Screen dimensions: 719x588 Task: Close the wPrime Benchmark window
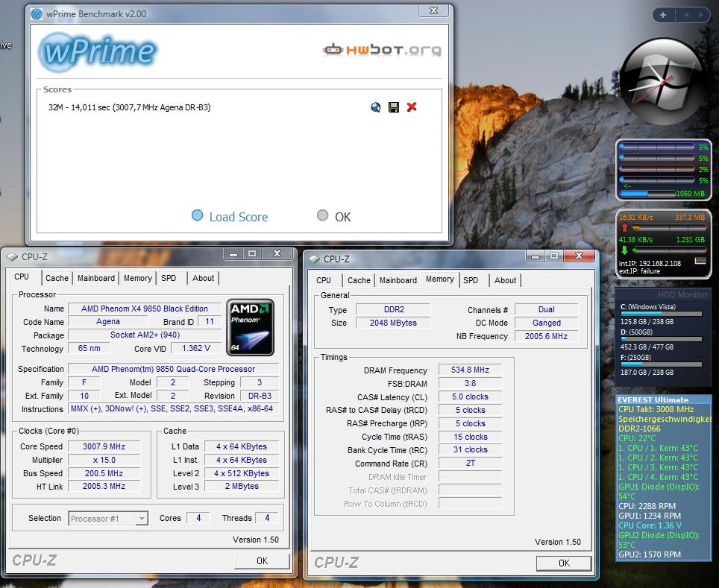click(433, 10)
